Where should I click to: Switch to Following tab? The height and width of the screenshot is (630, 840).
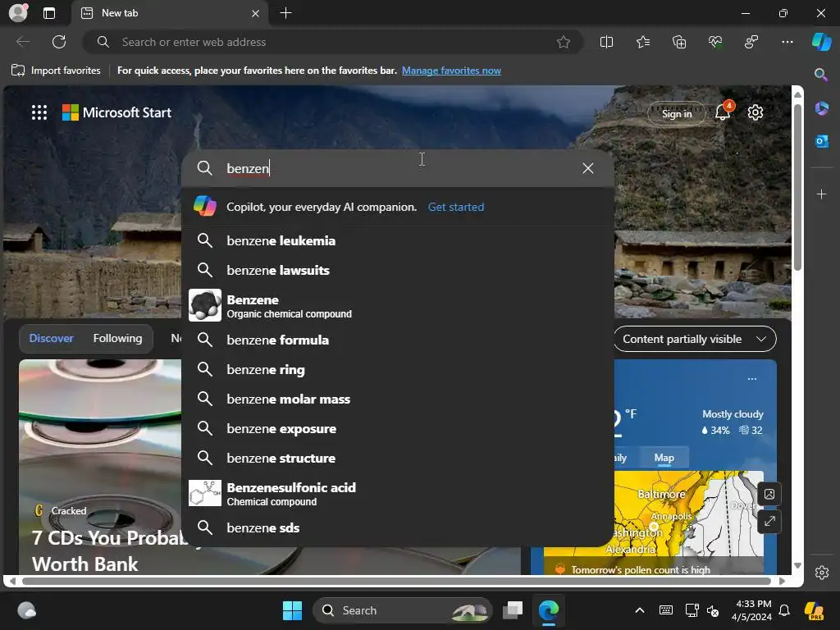coord(117,338)
